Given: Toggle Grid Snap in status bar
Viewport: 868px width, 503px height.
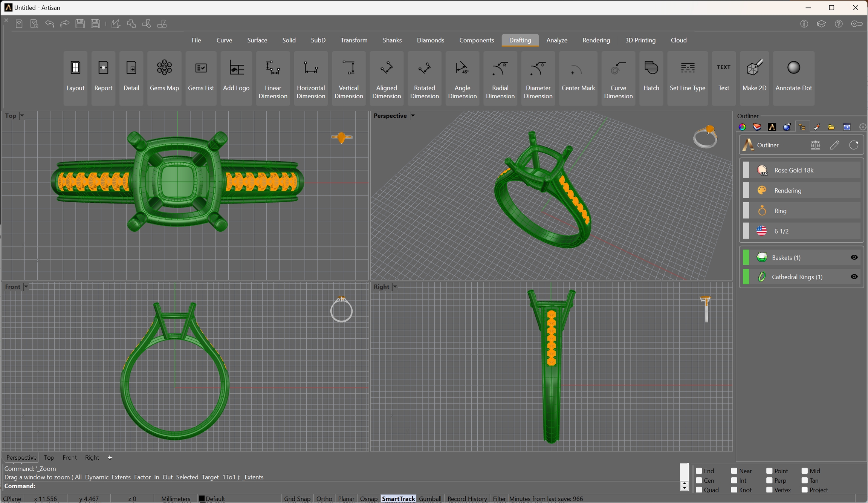Looking at the screenshot, I should 297,498.
